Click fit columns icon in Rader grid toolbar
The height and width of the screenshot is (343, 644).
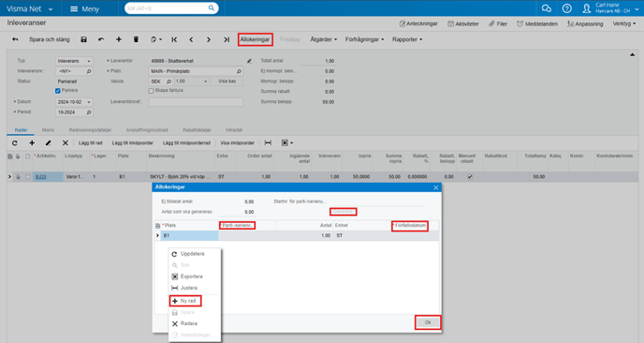pyautogui.click(x=268, y=143)
